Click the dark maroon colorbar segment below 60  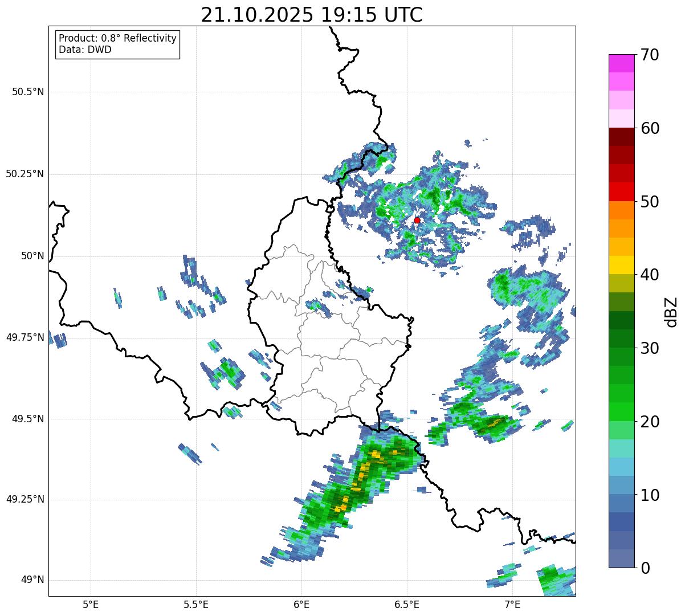(621, 137)
